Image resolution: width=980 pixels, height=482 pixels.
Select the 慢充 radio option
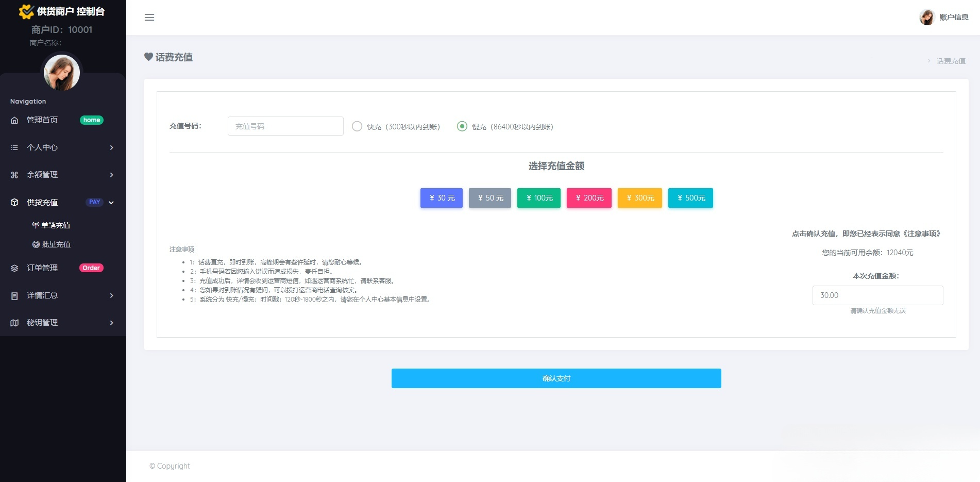tap(462, 126)
